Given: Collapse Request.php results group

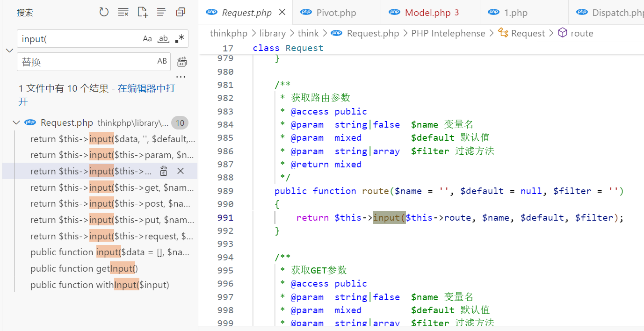Looking at the screenshot, I should pyautogui.click(x=16, y=122).
